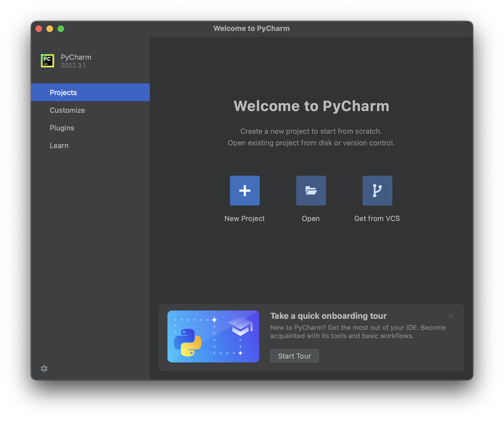Click the 'Take a quick onboarding tour' title

pos(328,316)
